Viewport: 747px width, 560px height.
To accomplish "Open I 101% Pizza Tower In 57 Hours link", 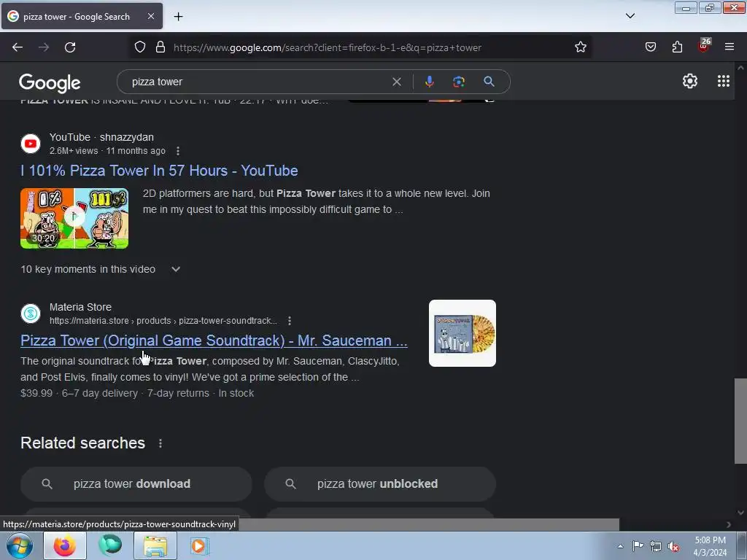I will [x=159, y=171].
